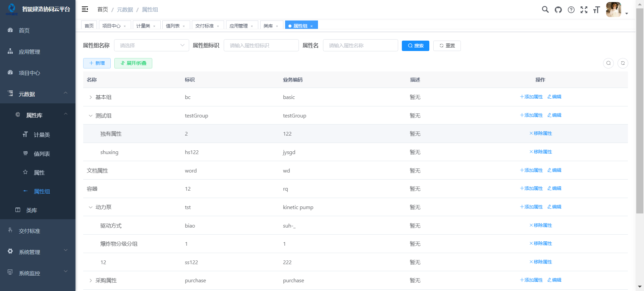The width and height of the screenshot is (644, 291).
Task: Open 交付标准 in the sidebar
Action: pos(38,231)
